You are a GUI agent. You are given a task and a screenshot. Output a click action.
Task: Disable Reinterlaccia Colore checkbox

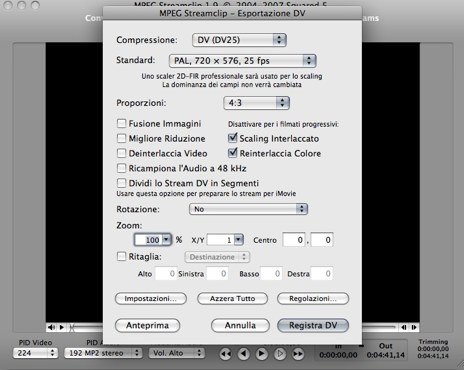point(232,153)
